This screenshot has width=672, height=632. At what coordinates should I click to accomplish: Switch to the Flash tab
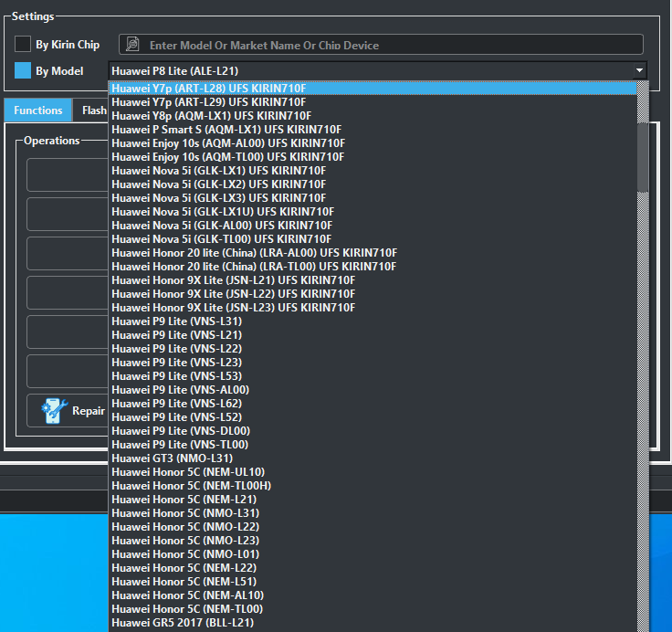tap(90, 111)
